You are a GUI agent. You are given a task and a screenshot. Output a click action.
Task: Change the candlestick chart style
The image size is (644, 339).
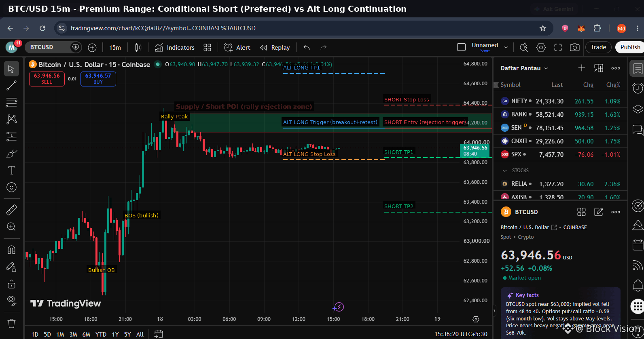[x=138, y=48]
